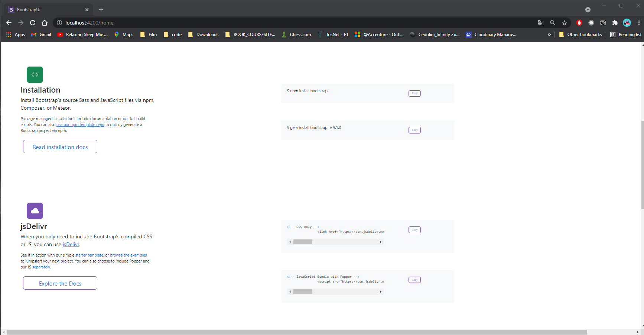
Task: Copy the JavaScript Bundle script snippet
Action: click(x=414, y=280)
